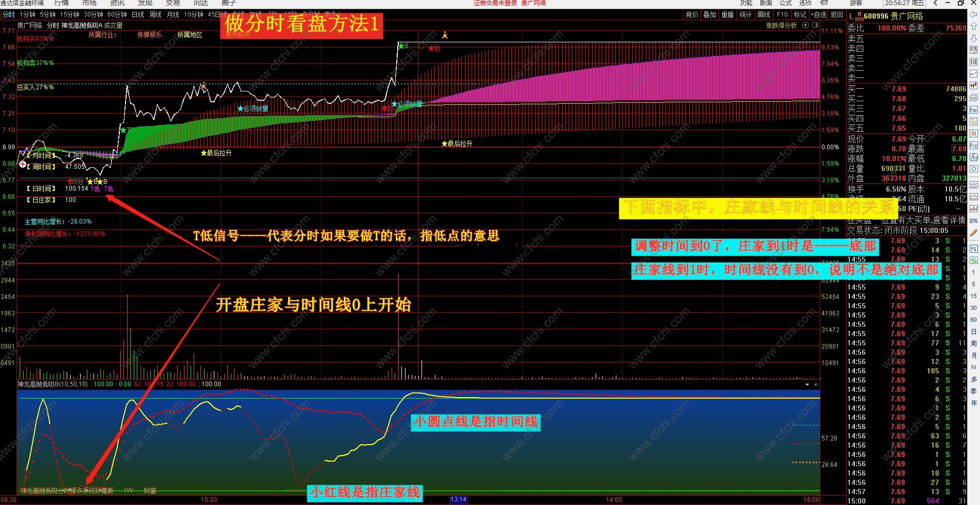Click the 1W label in indicator panel
Viewport: 980px width, 505px height.
pos(128,491)
